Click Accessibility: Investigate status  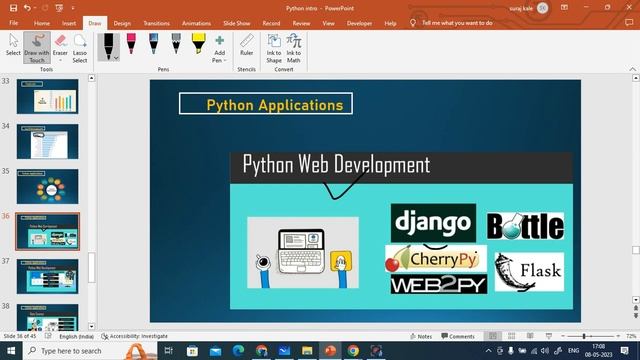tap(135, 336)
